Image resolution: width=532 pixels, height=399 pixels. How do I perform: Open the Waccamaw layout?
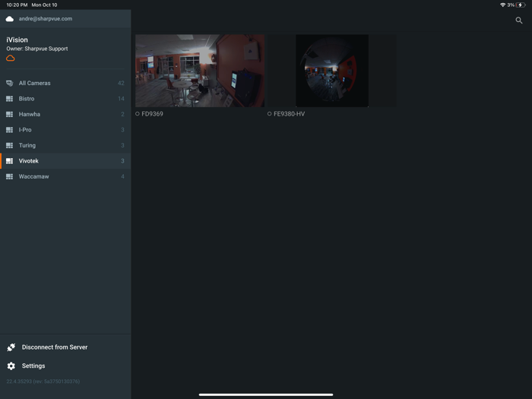point(65,177)
